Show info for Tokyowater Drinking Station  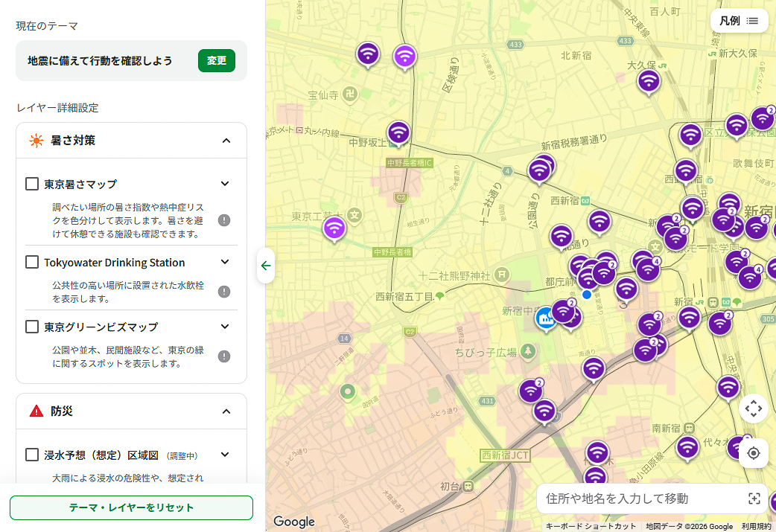click(224, 292)
